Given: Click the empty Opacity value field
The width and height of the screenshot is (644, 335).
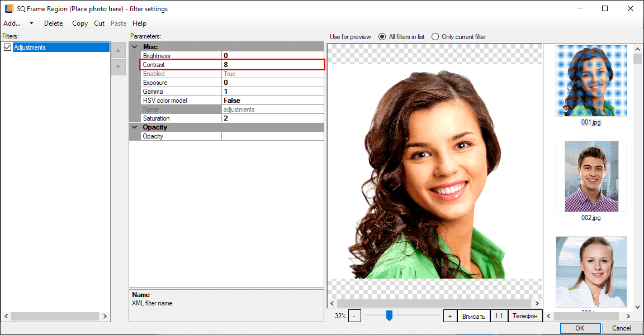Looking at the screenshot, I should pos(273,136).
